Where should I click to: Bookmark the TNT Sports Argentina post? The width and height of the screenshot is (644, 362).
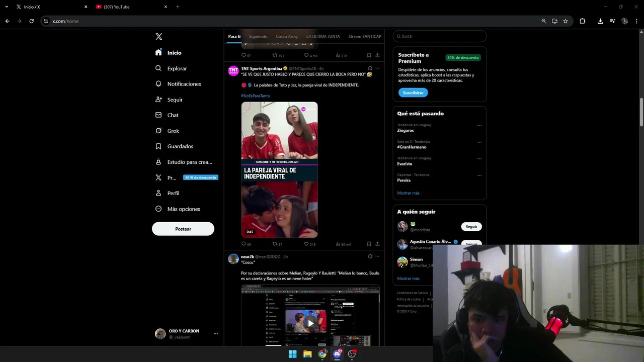369,244
